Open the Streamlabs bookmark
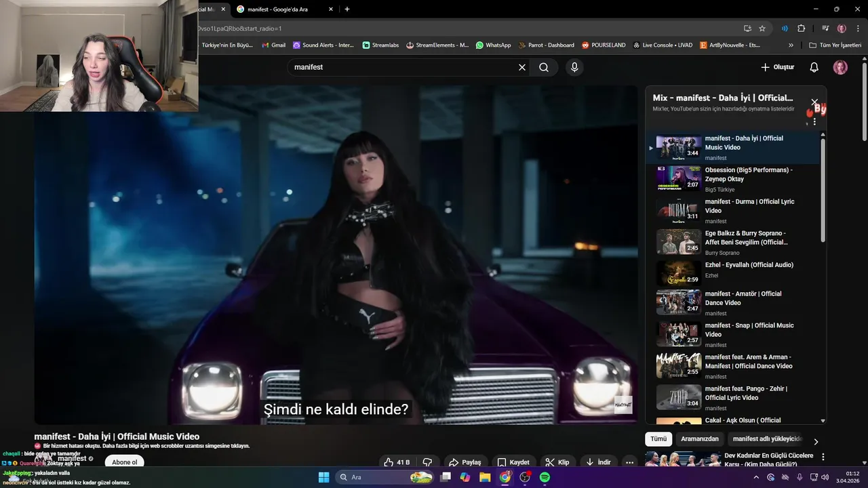The height and width of the screenshot is (488, 868). pyautogui.click(x=380, y=45)
